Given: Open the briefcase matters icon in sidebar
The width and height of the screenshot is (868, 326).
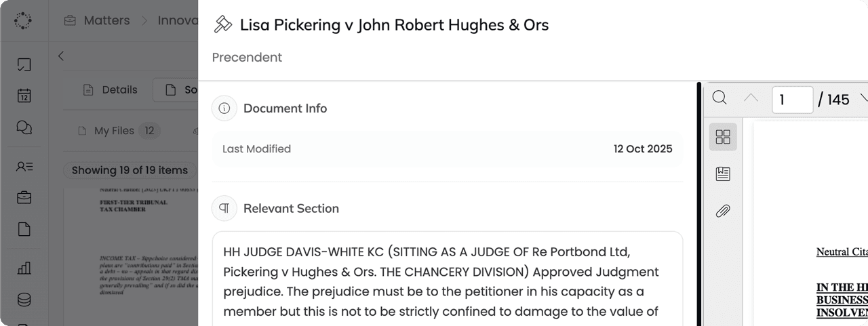Looking at the screenshot, I should 24,198.
